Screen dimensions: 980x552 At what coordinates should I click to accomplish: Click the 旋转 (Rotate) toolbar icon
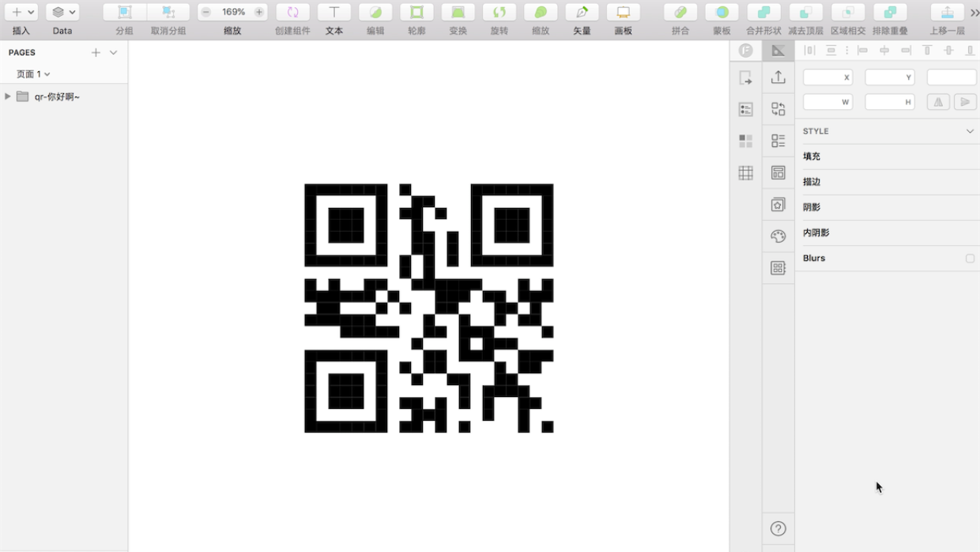[x=499, y=12]
